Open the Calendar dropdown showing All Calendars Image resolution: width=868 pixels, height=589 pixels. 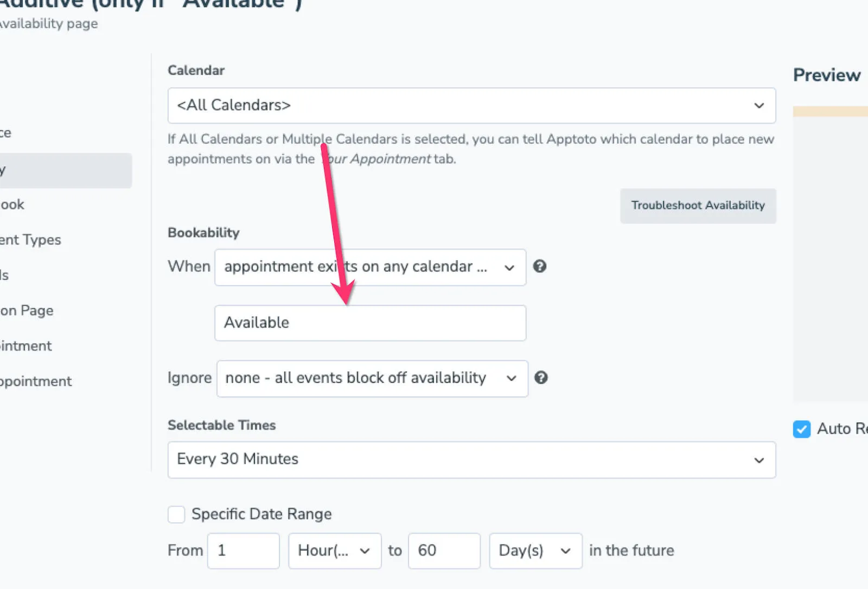pos(471,105)
